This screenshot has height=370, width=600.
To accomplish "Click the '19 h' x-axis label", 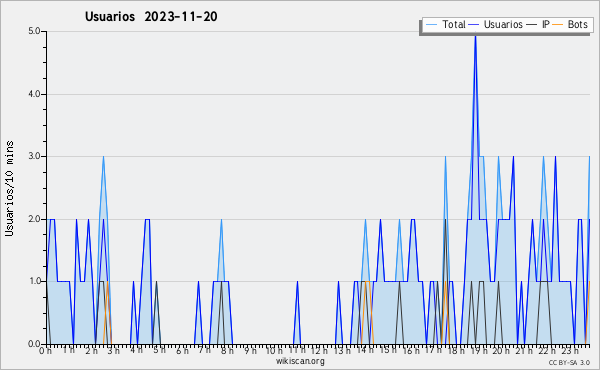I will 479,351.
